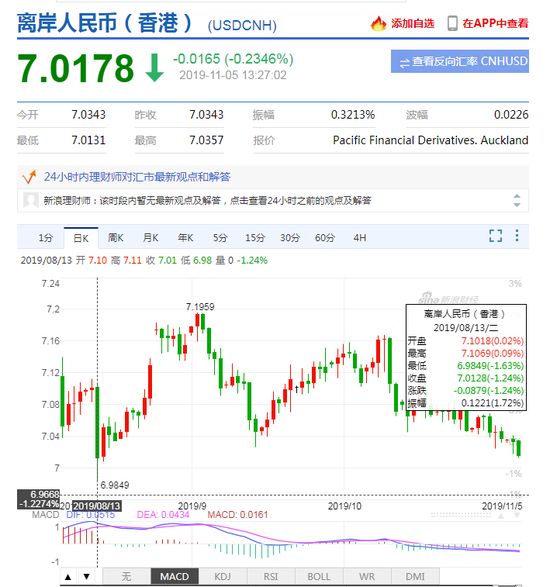Click the 7.1959 high label on chart
Screen dimensions: 550x587
(x=200, y=307)
